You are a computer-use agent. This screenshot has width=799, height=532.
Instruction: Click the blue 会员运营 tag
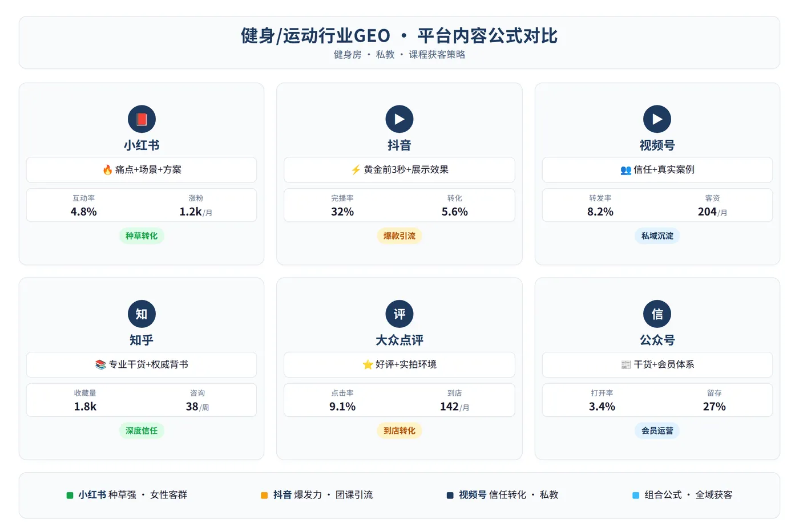(x=657, y=431)
